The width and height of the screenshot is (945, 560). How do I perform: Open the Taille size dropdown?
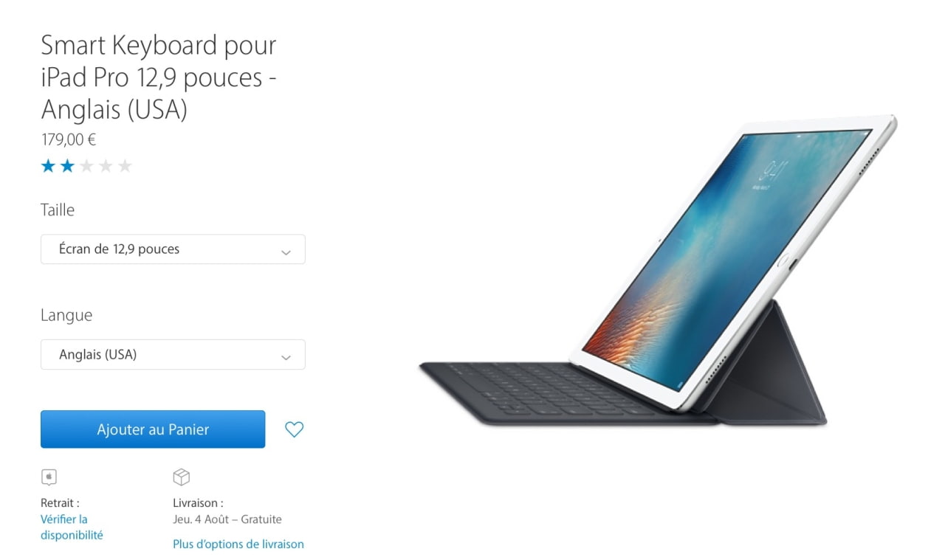[173, 249]
